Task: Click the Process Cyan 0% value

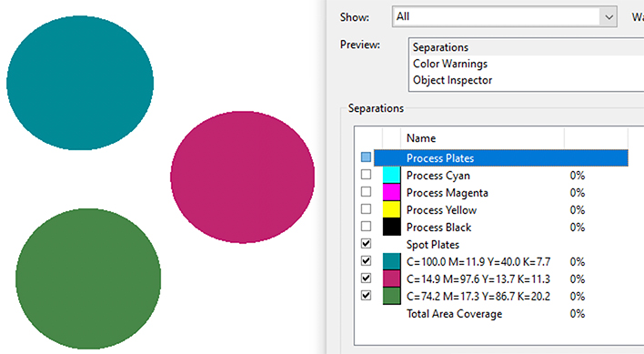Action: coord(578,176)
